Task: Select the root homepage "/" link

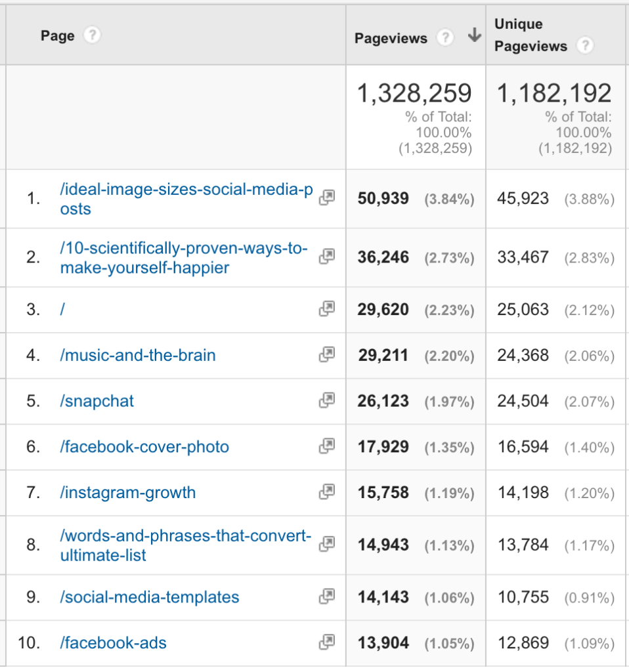Action: pos(62,308)
